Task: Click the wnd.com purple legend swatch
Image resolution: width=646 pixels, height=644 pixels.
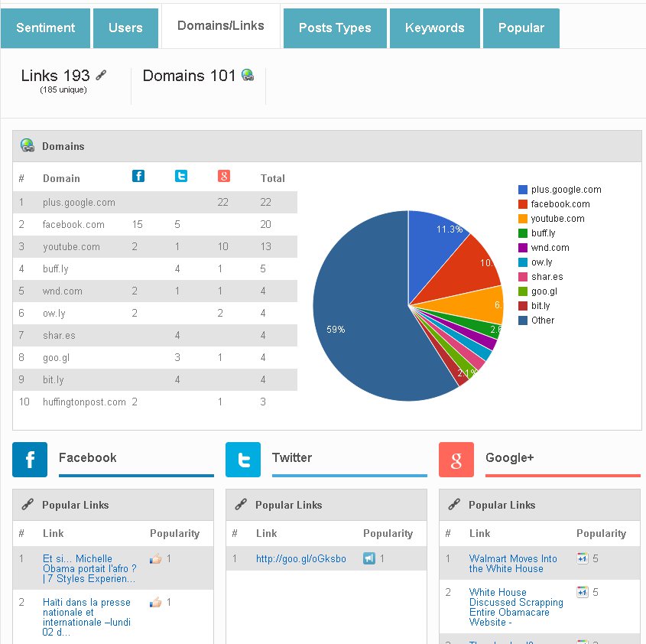Action: pyautogui.click(x=523, y=248)
